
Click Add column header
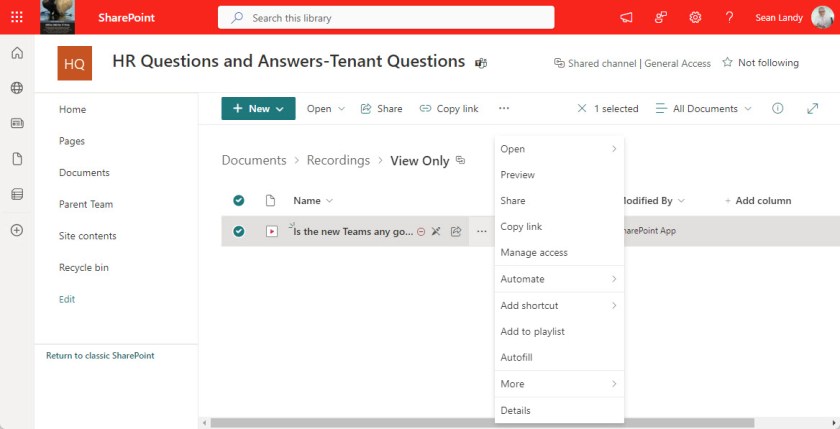tap(758, 201)
